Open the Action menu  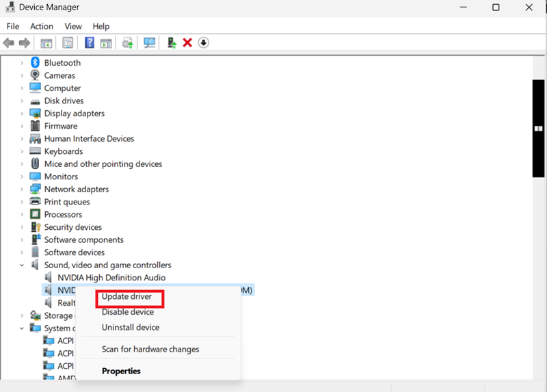42,27
